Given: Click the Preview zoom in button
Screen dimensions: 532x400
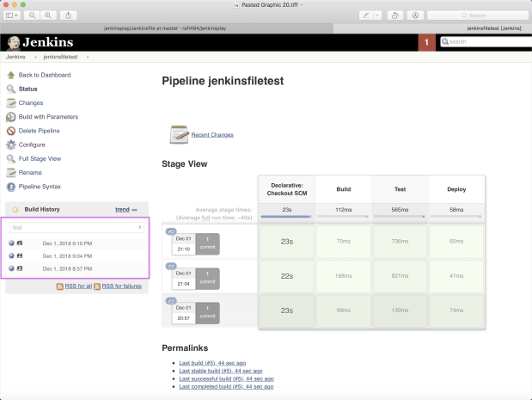Looking at the screenshot, I should [x=48, y=15].
